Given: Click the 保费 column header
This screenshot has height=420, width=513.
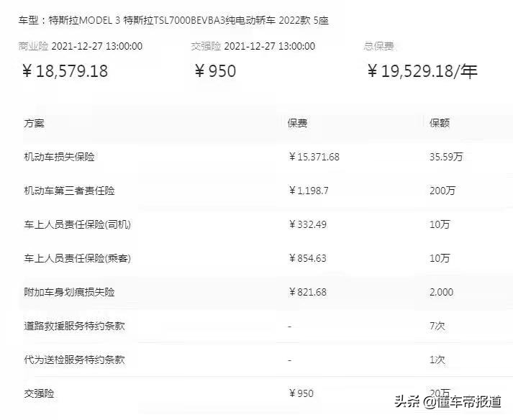Looking at the screenshot, I should click(x=297, y=123).
